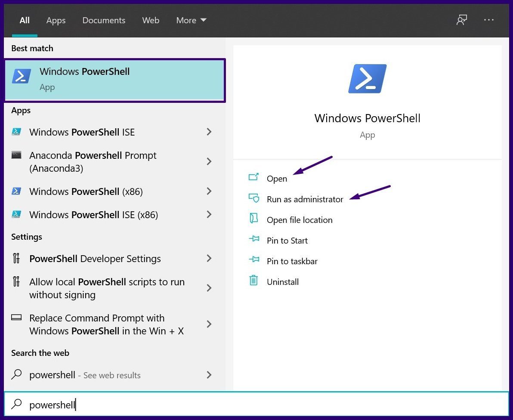
Task: Click the PowerShell Developer Settings icon
Action: coord(16,258)
